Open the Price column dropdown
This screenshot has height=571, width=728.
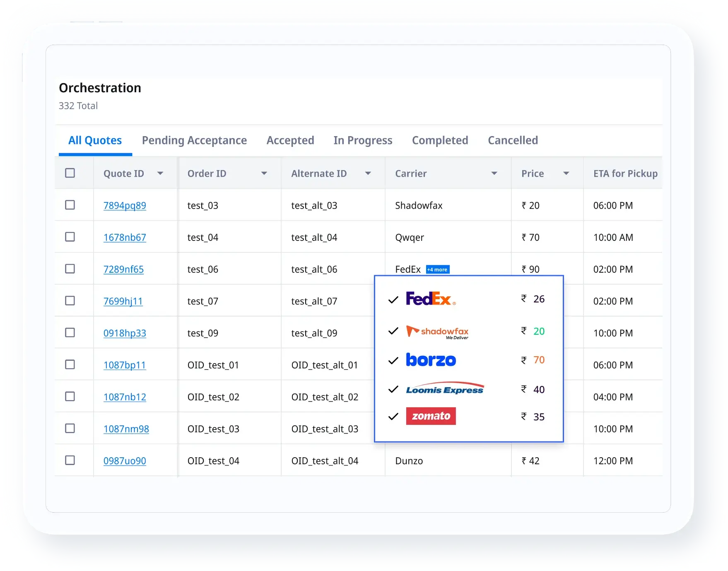(x=567, y=174)
